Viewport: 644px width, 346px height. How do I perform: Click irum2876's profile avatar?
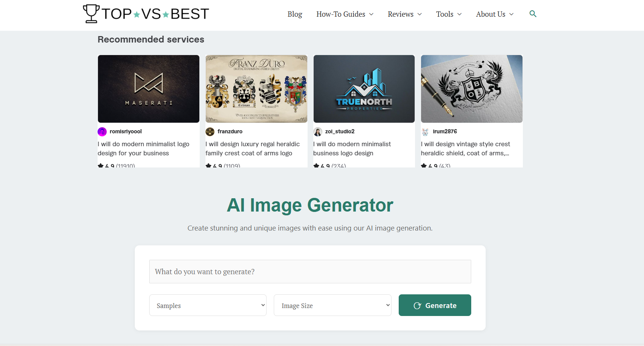tap(425, 132)
